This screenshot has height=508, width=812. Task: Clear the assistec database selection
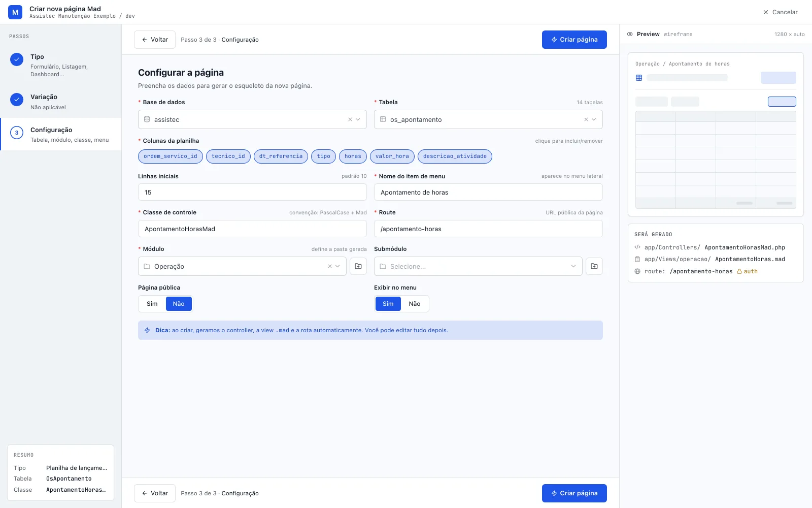coord(350,119)
